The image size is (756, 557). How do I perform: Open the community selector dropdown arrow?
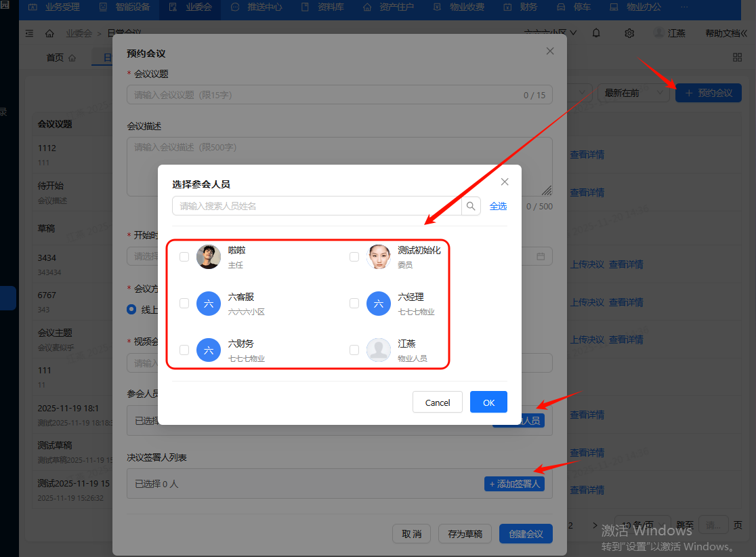573,33
